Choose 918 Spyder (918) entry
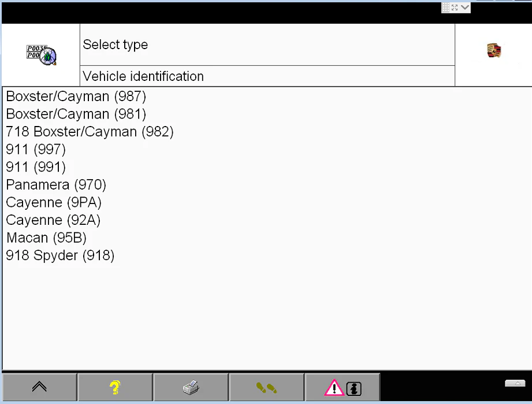The width and height of the screenshot is (532, 404). coord(60,255)
